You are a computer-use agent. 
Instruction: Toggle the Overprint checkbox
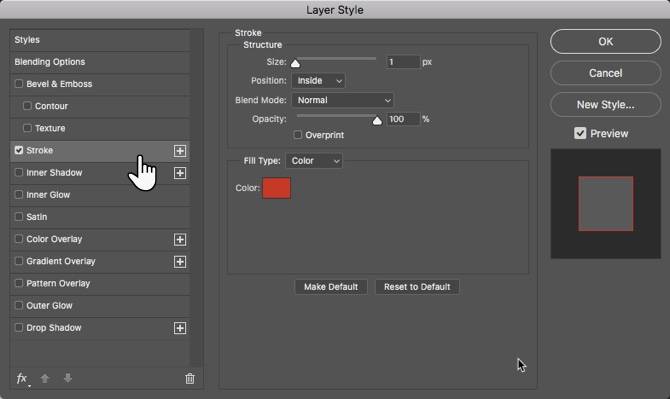(x=297, y=135)
